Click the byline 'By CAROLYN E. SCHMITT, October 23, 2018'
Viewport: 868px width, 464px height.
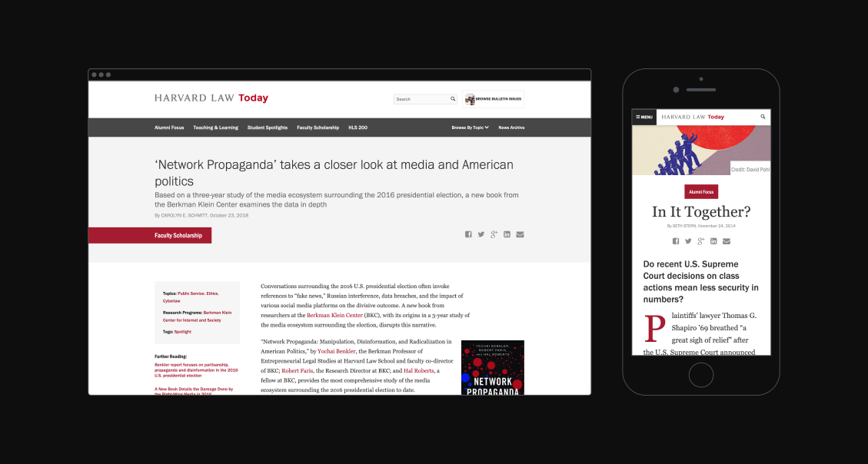(x=201, y=216)
